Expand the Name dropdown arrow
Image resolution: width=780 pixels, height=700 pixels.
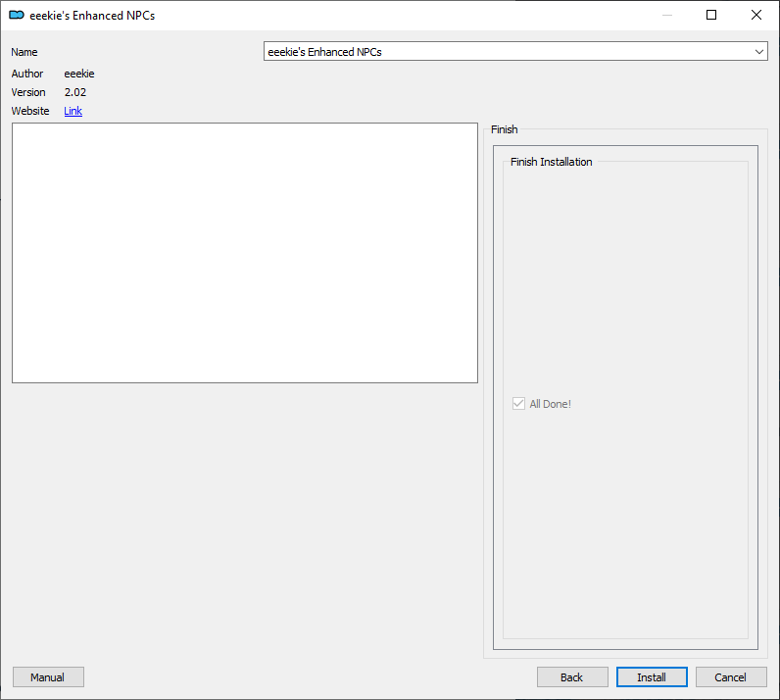[x=758, y=52]
